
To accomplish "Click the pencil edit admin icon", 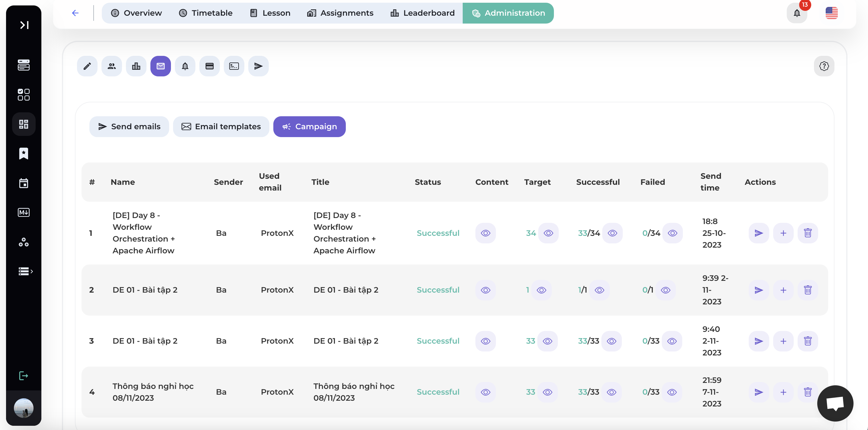I will click(87, 66).
